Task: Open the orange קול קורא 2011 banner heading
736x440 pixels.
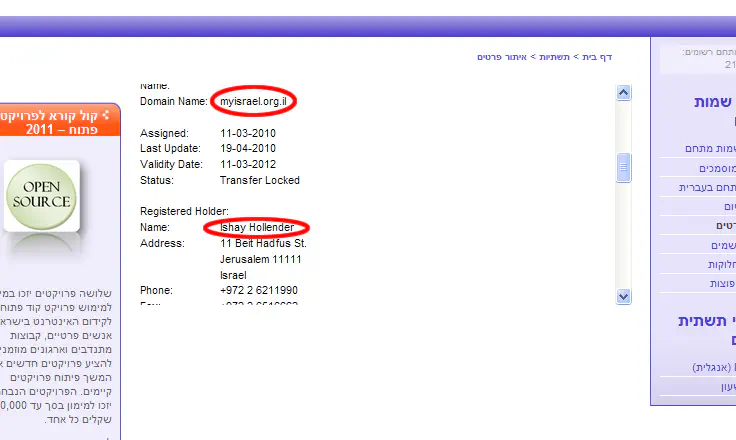Action: (x=60, y=121)
